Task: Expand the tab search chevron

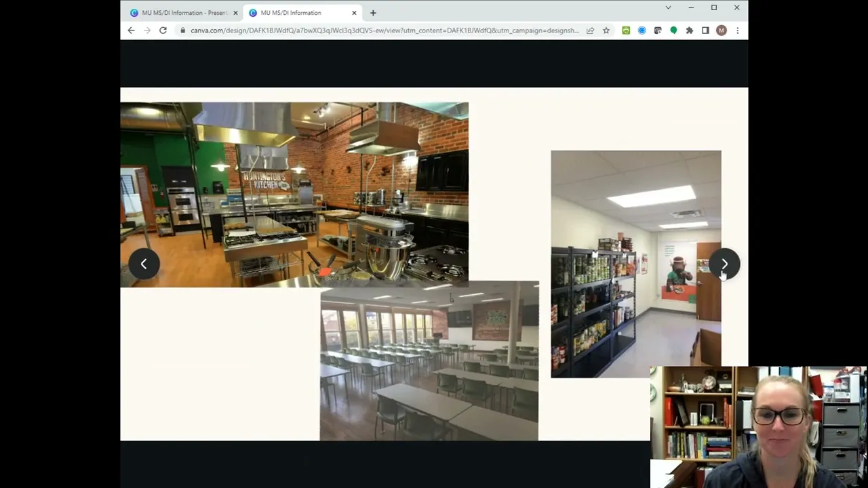Action: 668,7
